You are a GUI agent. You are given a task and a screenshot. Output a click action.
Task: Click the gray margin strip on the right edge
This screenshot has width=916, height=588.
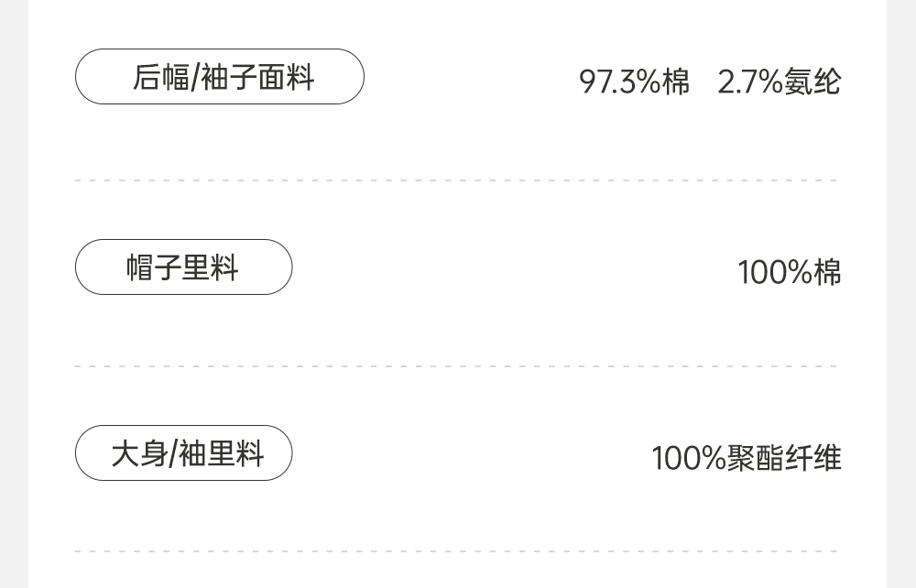click(901, 293)
